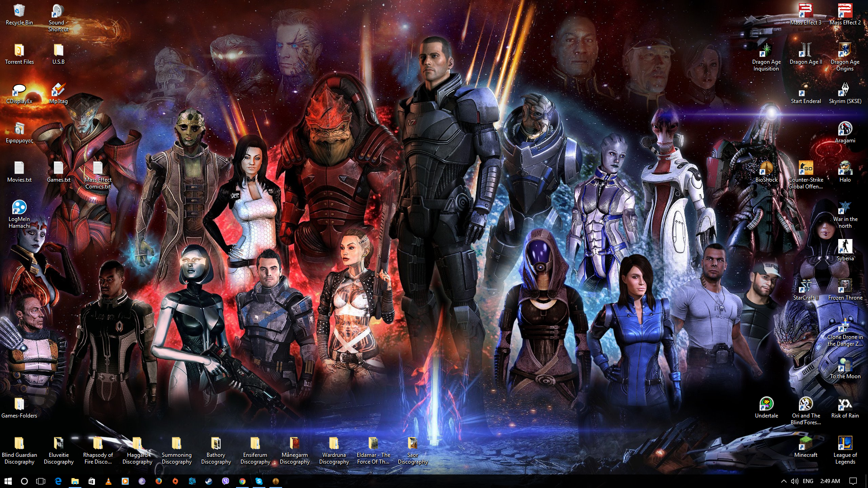Launch BioShock shortcut
The height and width of the screenshot is (488, 868).
tap(766, 172)
